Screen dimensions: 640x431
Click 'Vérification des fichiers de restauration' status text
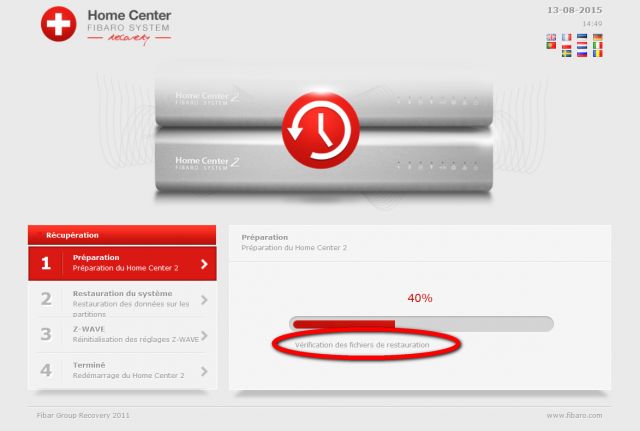tap(362, 345)
